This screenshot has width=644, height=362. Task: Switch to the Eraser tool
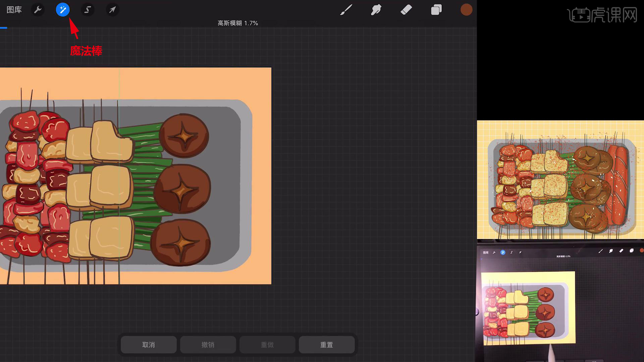click(406, 10)
